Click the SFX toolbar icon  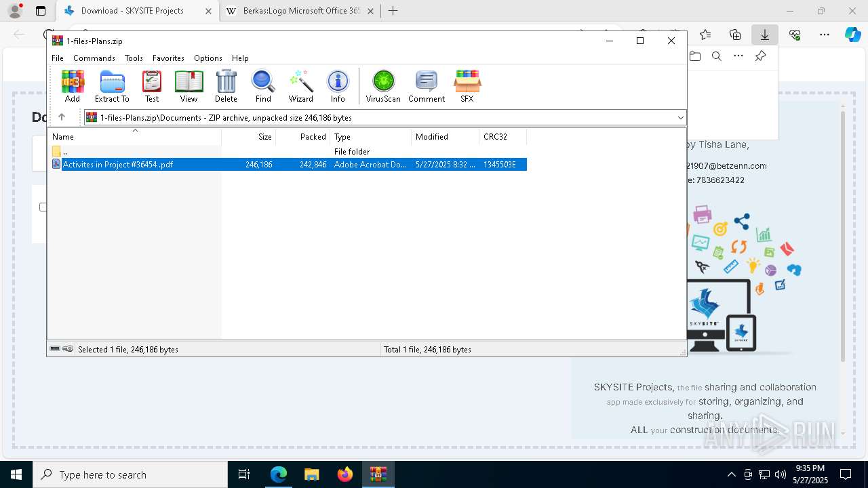click(467, 86)
